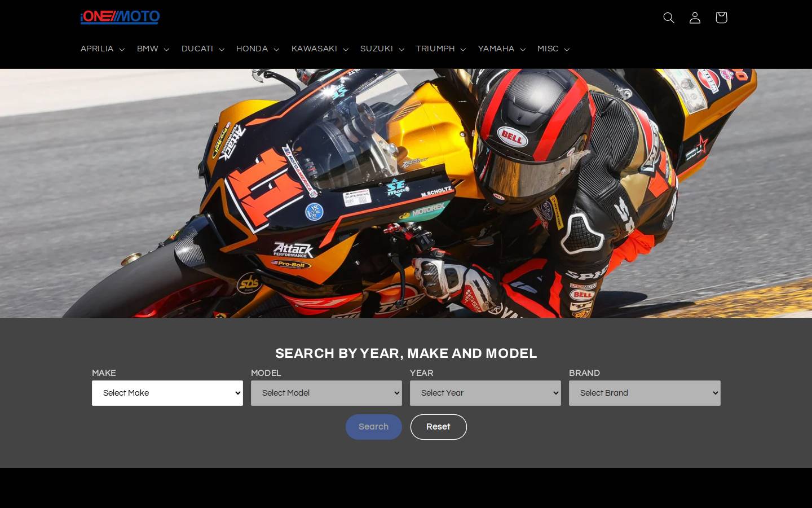Expand the Kawasaki menu
The width and height of the screenshot is (812, 508).
320,49
